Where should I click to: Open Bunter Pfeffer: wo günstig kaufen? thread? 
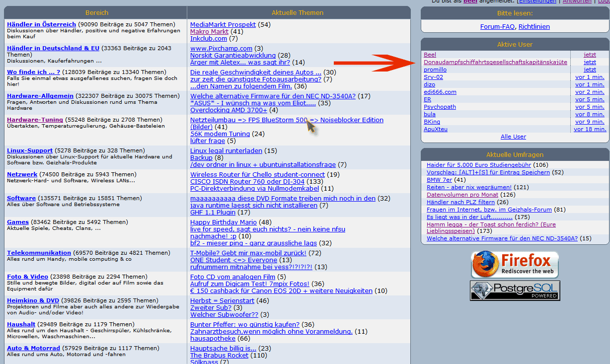245,324
